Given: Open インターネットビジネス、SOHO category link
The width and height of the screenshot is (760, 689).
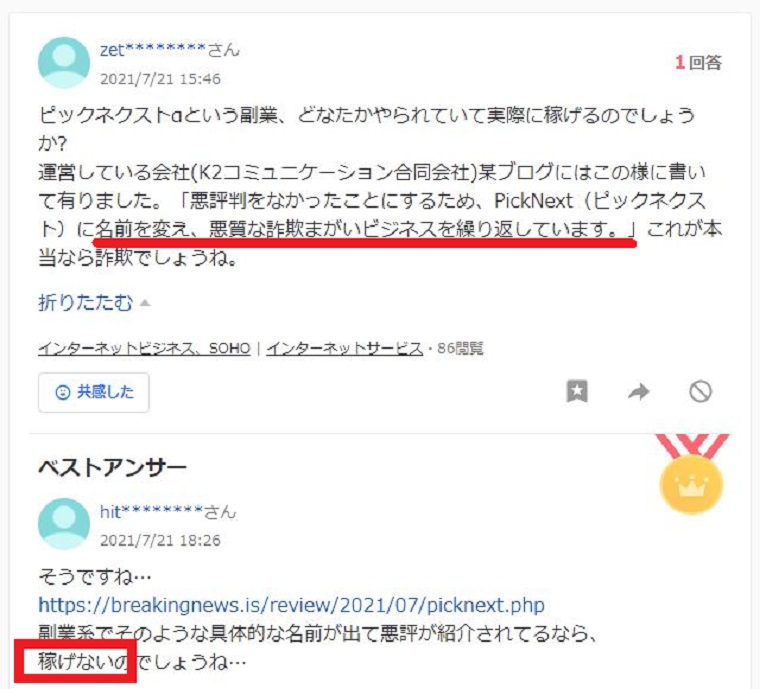Looking at the screenshot, I should click(x=144, y=348).
